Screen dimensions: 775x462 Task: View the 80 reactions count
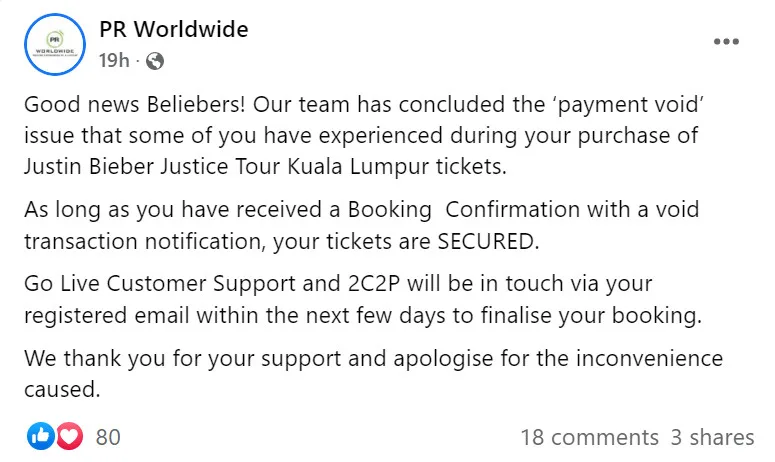(x=107, y=437)
